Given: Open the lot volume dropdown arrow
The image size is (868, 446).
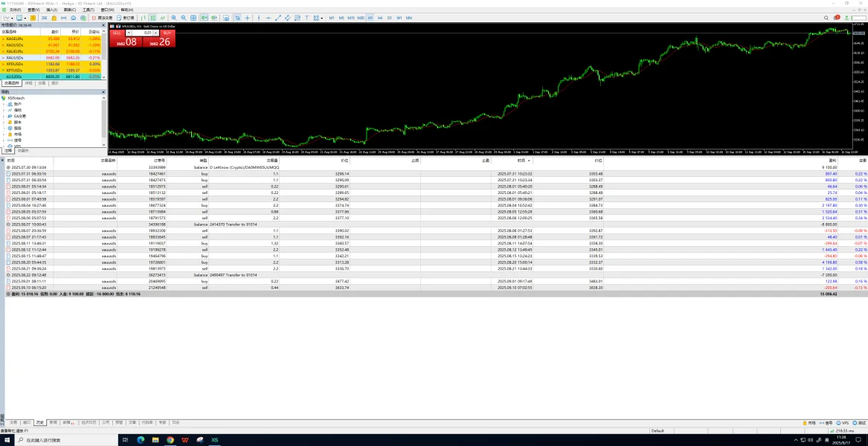Looking at the screenshot, I should click(129, 33).
